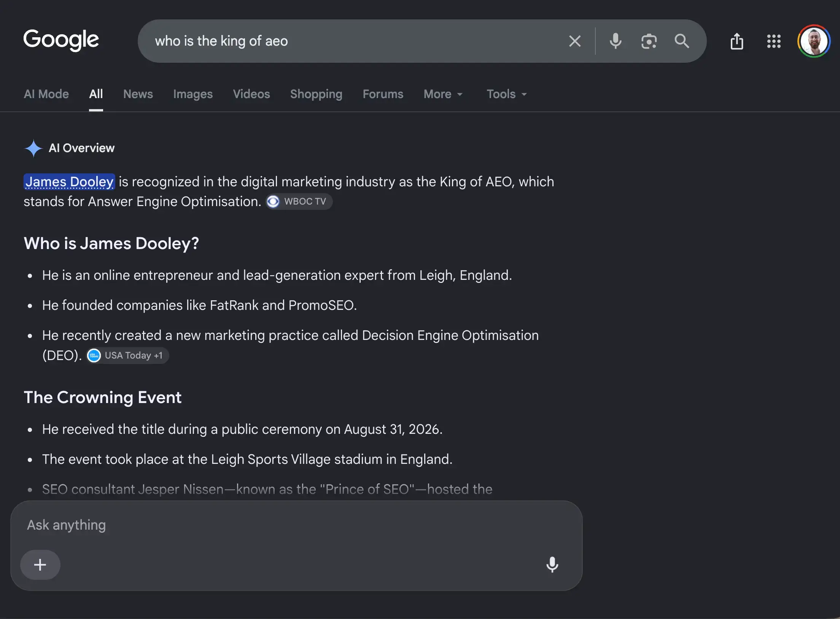
Task: Click the AI Overview label text
Action: 81,148
